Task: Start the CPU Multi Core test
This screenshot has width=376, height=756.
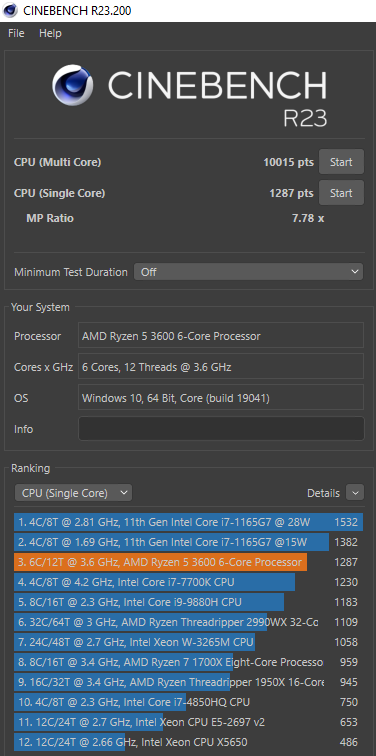Action: click(341, 162)
